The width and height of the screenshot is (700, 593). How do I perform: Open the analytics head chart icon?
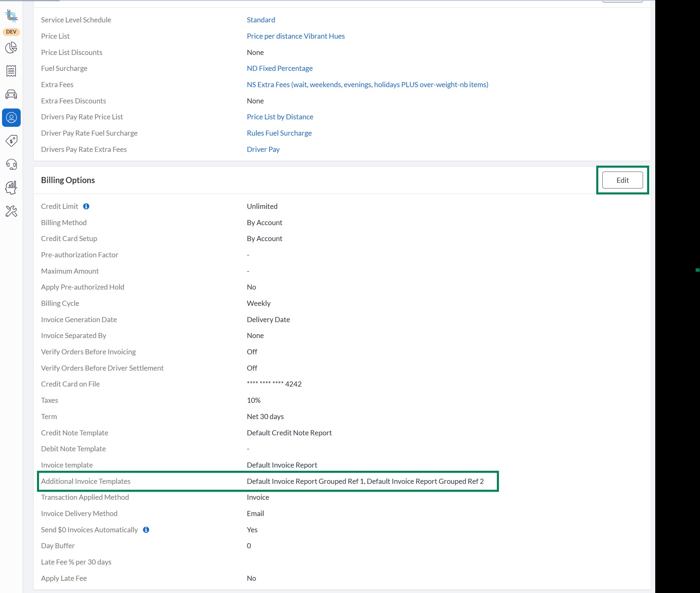click(11, 187)
